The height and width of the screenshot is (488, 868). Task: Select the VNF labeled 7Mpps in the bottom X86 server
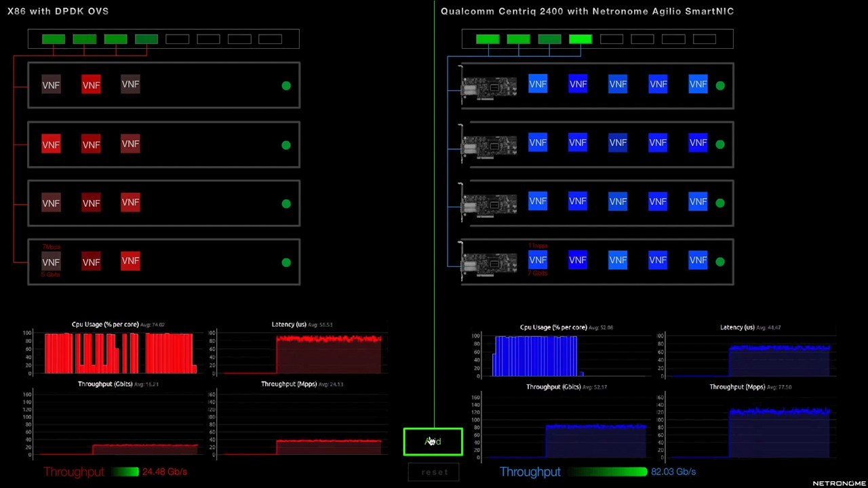pos(51,262)
